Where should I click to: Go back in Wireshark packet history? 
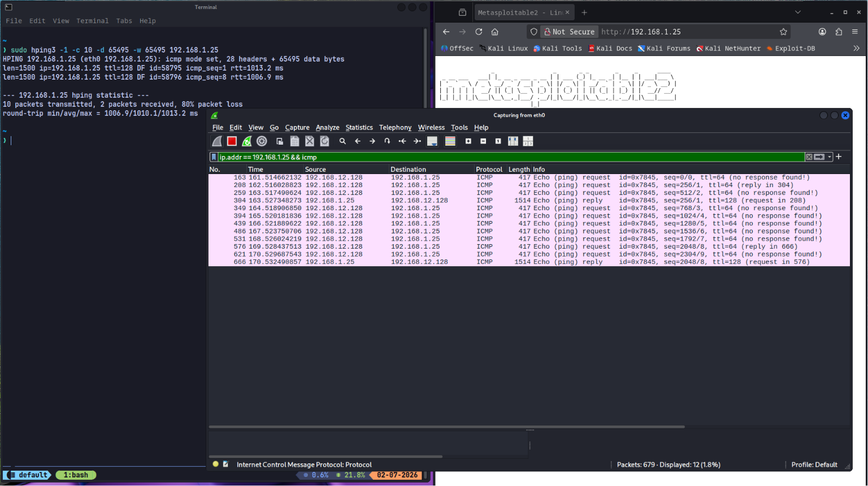point(358,141)
